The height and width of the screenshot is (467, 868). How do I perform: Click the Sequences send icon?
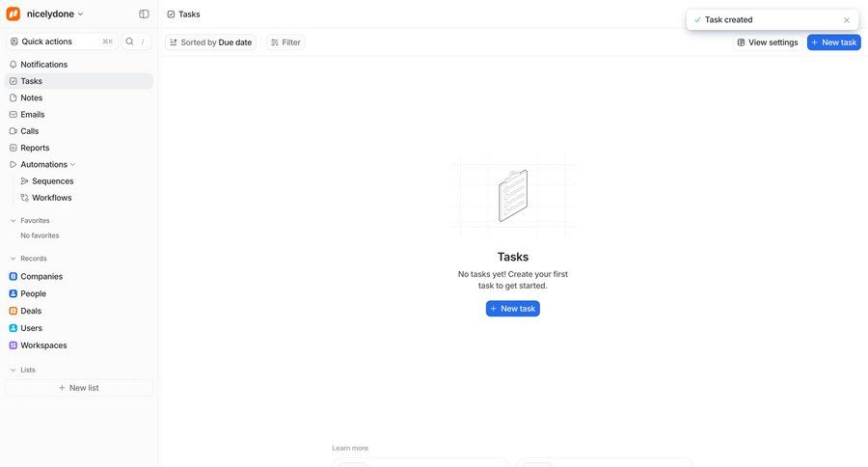24,180
